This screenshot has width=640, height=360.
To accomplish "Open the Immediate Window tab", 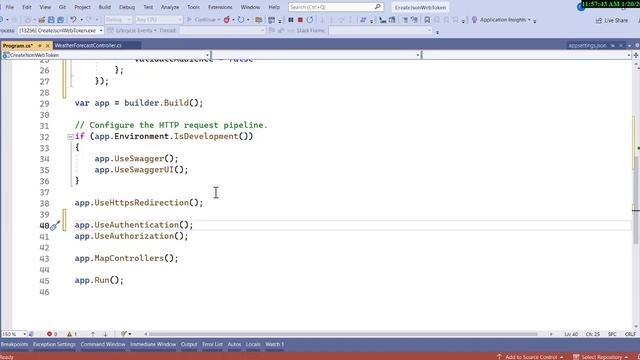I will 153,344.
